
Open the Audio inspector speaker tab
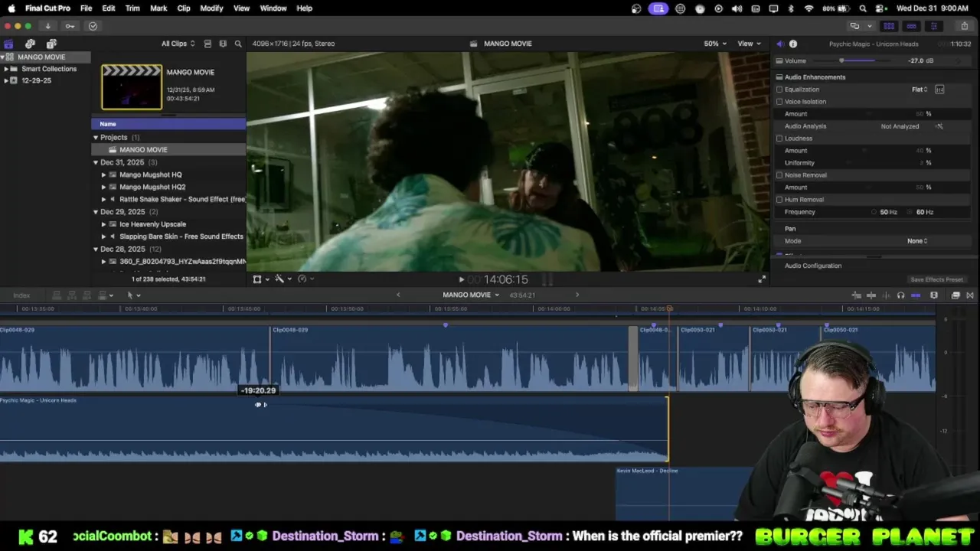(x=779, y=44)
